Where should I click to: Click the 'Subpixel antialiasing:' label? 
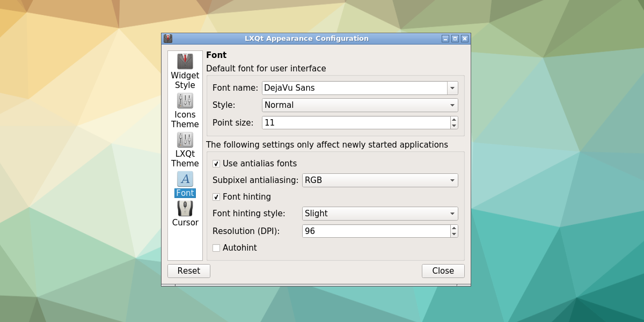255,180
